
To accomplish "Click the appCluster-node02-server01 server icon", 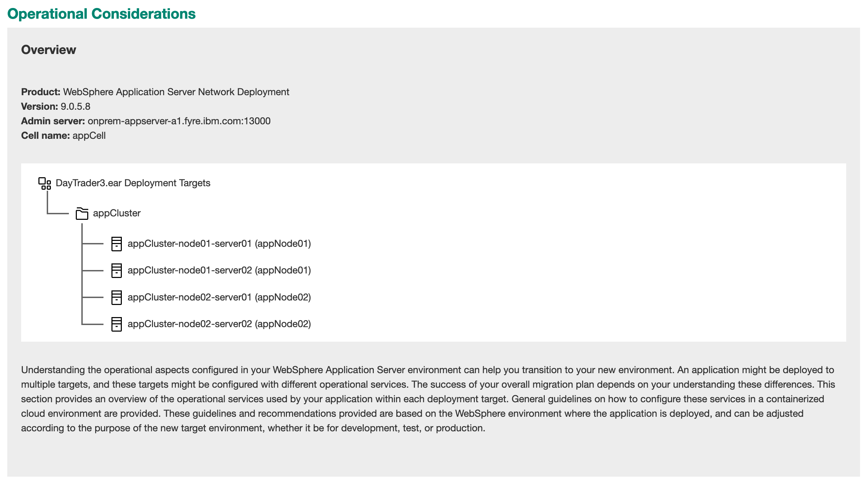I will (117, 297).
